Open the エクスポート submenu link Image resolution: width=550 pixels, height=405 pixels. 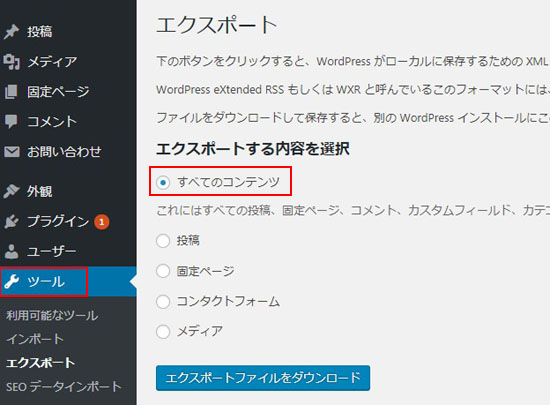tap(40, 363)
